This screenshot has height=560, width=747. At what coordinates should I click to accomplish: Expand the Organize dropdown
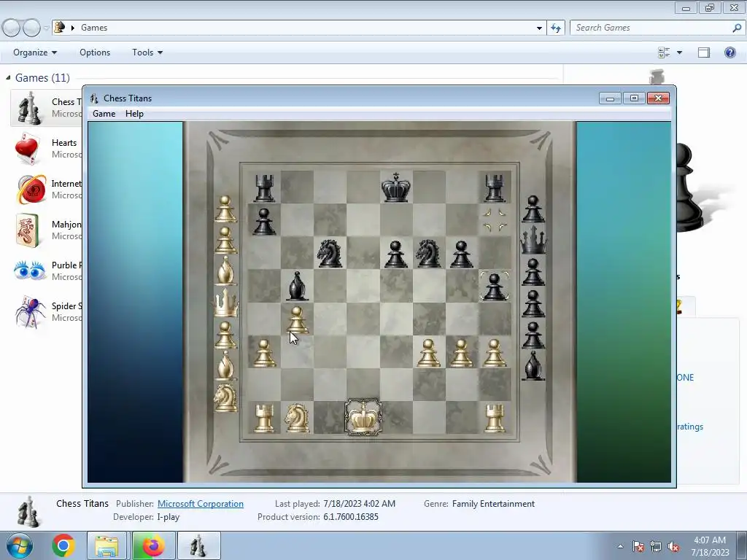(x=35, y=52)
